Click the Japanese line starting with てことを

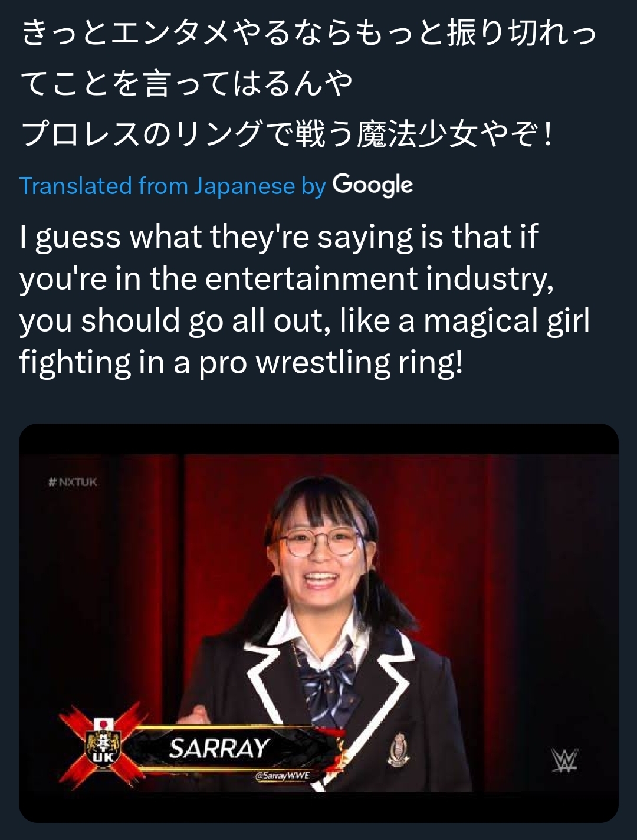(186, 83)
